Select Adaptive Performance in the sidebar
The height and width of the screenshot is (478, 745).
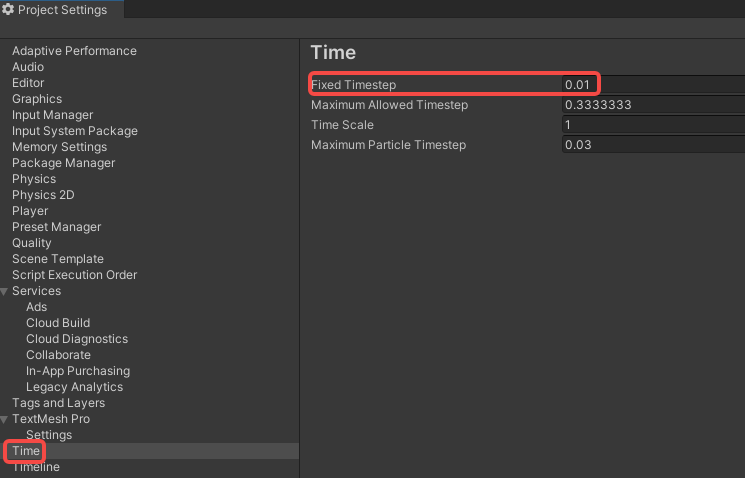pyautogui.click(x=74, y=51)
